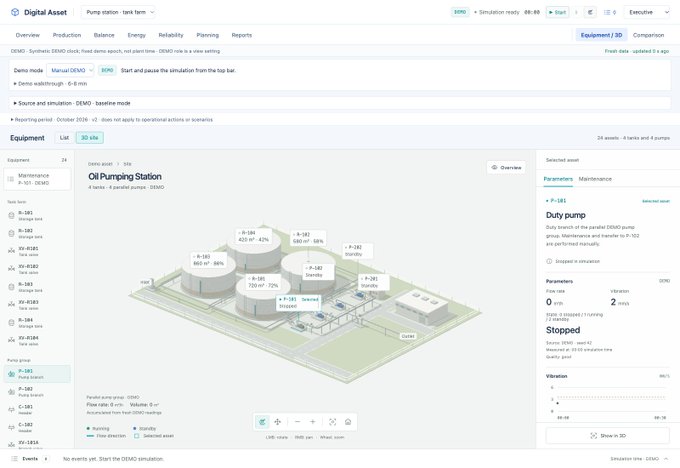Select XV-R101 tank valve icon
This screenshot has width=680, height=468.
pos(11,251)
